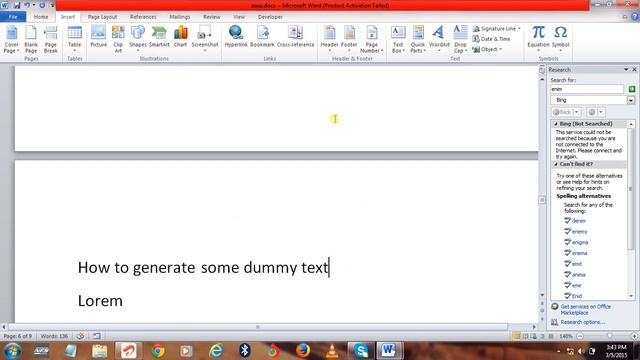
Task: Insert an Object
Action: click(485, 49)
